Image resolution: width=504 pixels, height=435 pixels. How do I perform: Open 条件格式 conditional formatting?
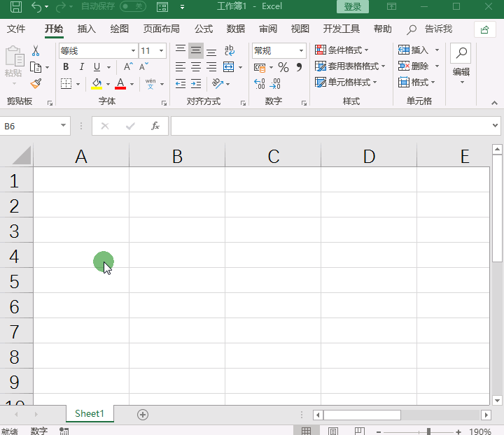pos(342,50)
